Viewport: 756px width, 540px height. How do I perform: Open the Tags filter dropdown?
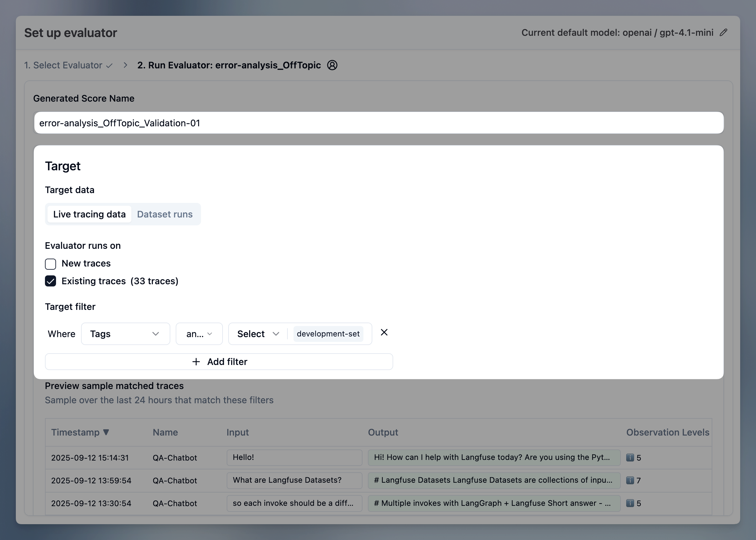coord(125,334)
